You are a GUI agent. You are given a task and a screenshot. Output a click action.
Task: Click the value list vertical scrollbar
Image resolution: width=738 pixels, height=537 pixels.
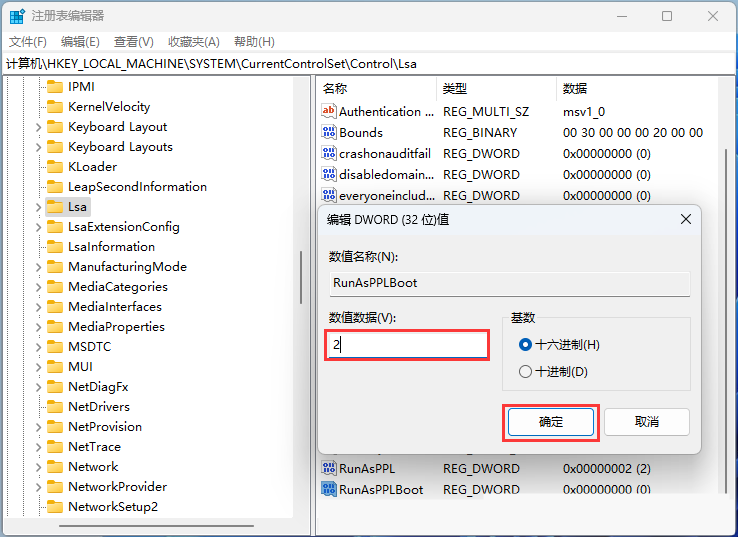726,320
